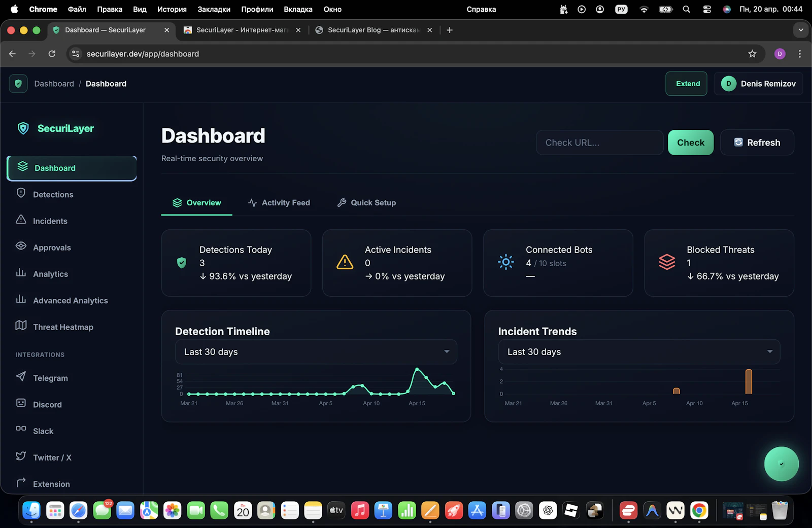Open the floating chat assistant bubble

(781, 464)
